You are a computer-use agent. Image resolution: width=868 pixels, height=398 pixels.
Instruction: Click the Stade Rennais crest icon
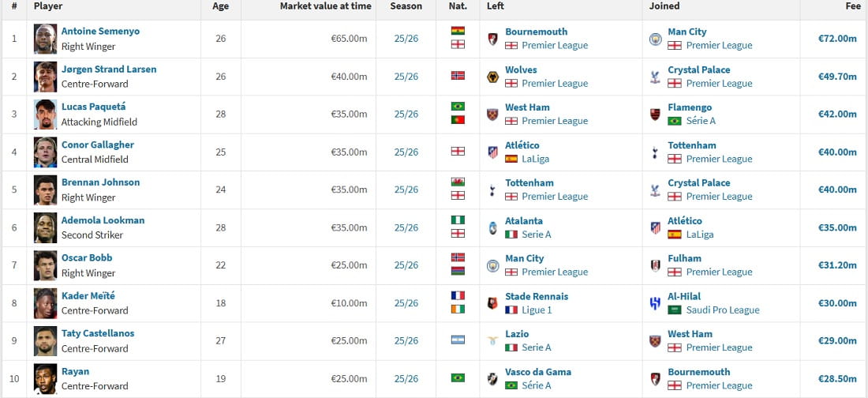pyautogui.click(x=492, y=303)
